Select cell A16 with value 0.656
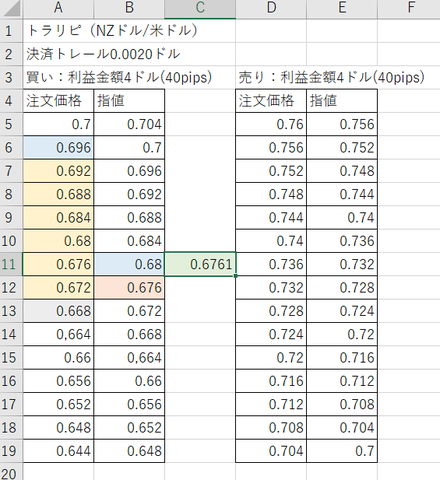440x480 pixels. point(58,381)
